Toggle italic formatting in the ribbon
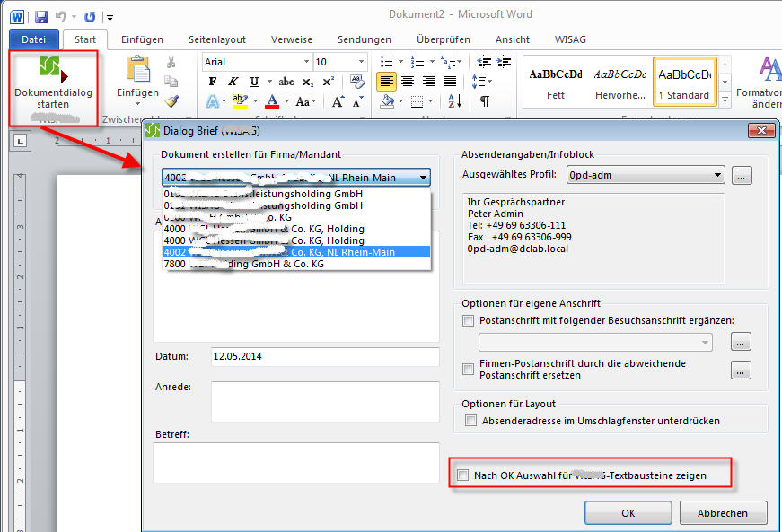 (x=233, y=82)
